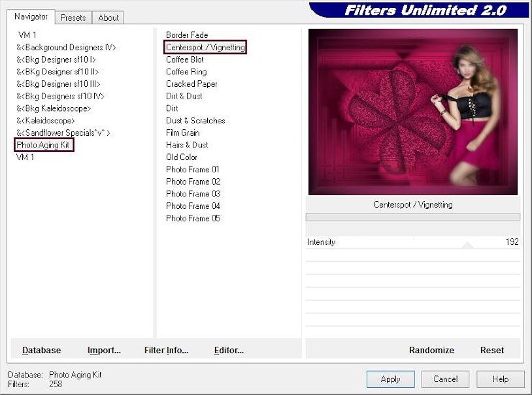Click the Import... button
The height and width of the screenshot is (395, 532).
[104, 350]
